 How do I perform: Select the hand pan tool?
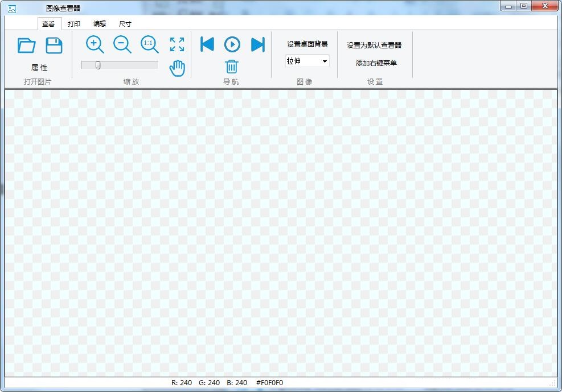[177, 67]
